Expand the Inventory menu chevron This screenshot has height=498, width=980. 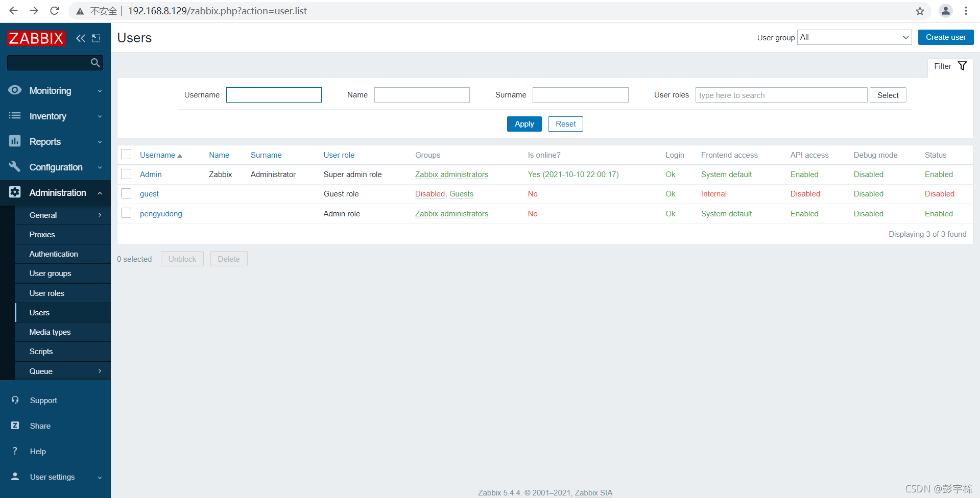(100, 116)
